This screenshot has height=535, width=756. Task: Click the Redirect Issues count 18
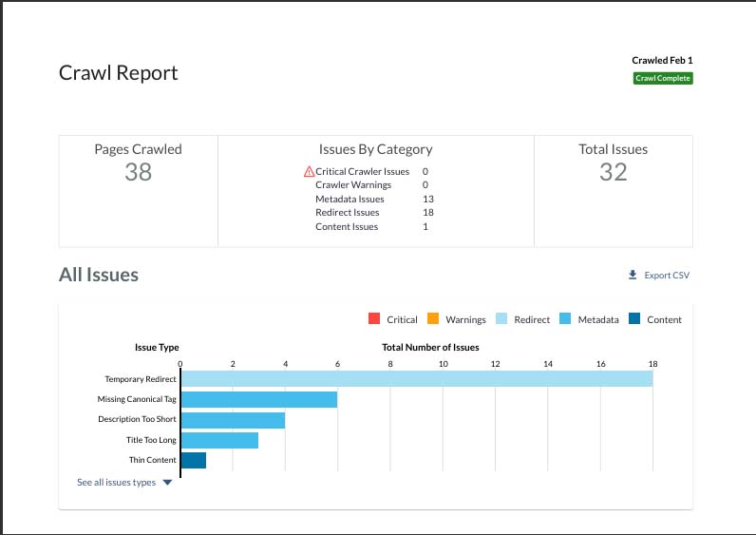[428, 212]
